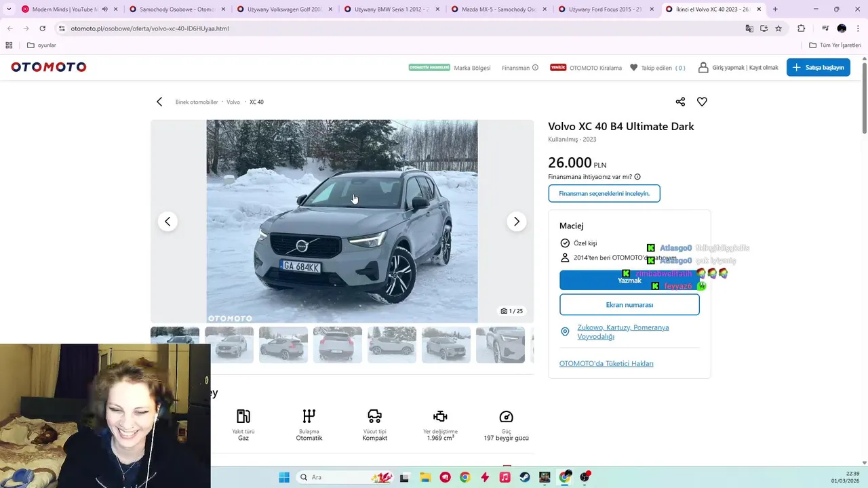
Task: Open the Windows Start button
Action: (284, 477)
